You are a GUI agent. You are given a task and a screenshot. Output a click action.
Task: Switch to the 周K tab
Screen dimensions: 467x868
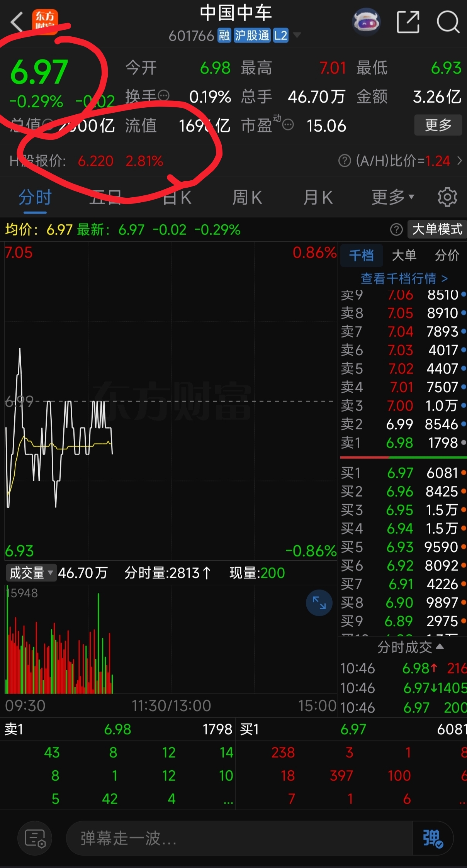247,197
